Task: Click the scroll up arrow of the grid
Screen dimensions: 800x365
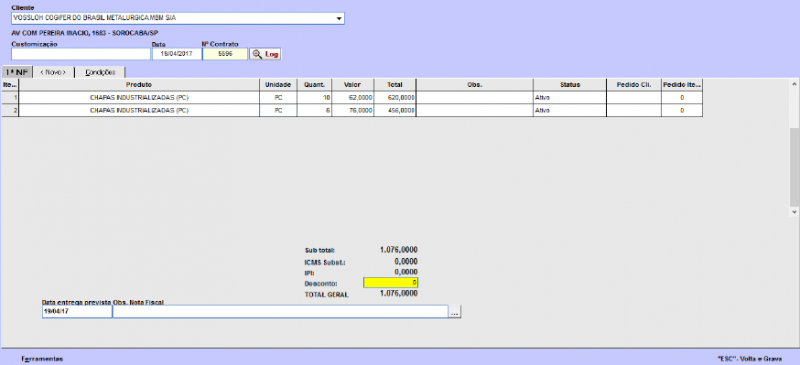Action: coord(794,83)
